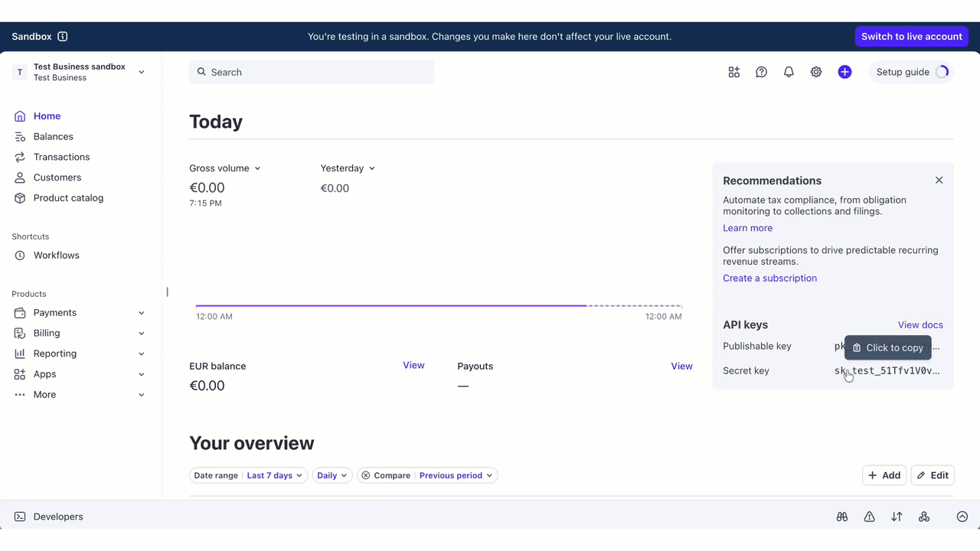Click the Edit button in overview
Image resolution: width=980 pixels, height=551 pixels.
pos(933,475)
